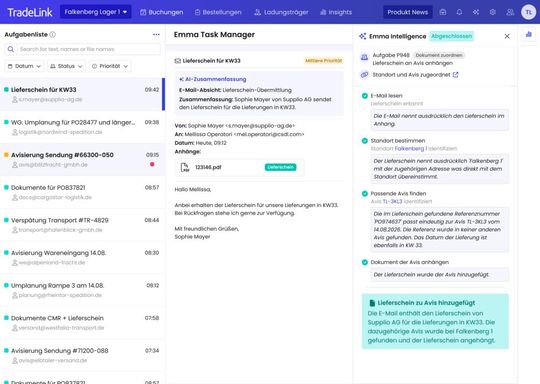
Task: Click the checkmark of step Passende Avis finden
Action: (365, 194)
